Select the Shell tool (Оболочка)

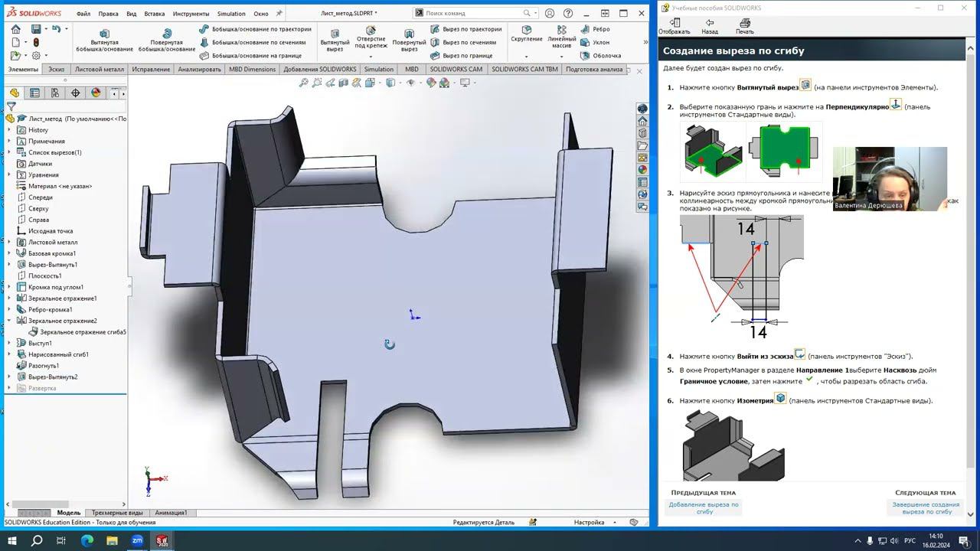(x=600, y=55)
